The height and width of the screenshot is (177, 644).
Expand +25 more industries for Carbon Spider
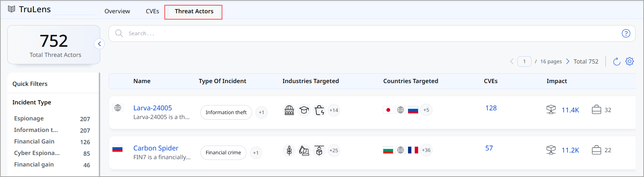click(334, 150)
